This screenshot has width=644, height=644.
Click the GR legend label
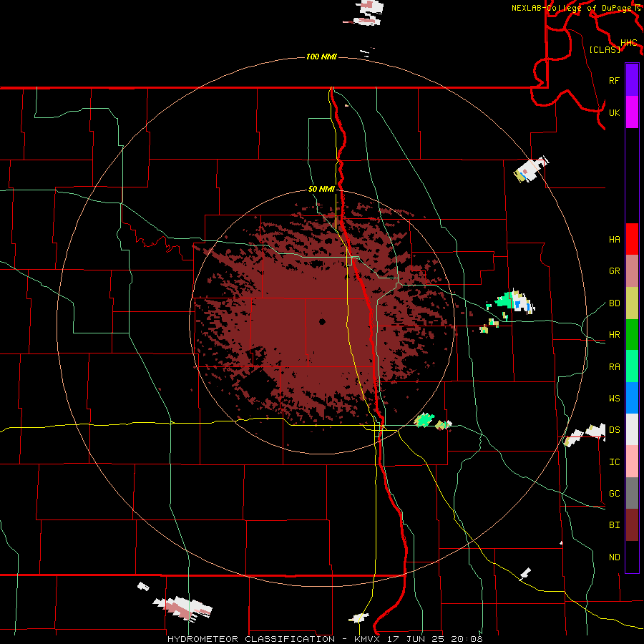[x=614, y=271]
